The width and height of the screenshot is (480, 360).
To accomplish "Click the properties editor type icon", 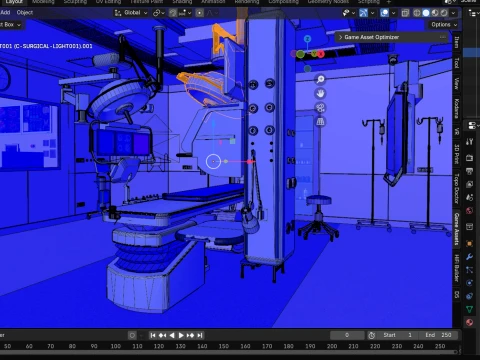I will coord(473,126).
